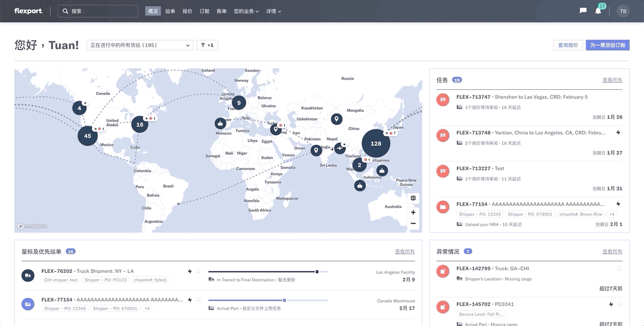Expand the 正在进行中的所有货运 (195) dropdown

coord(140,45)
